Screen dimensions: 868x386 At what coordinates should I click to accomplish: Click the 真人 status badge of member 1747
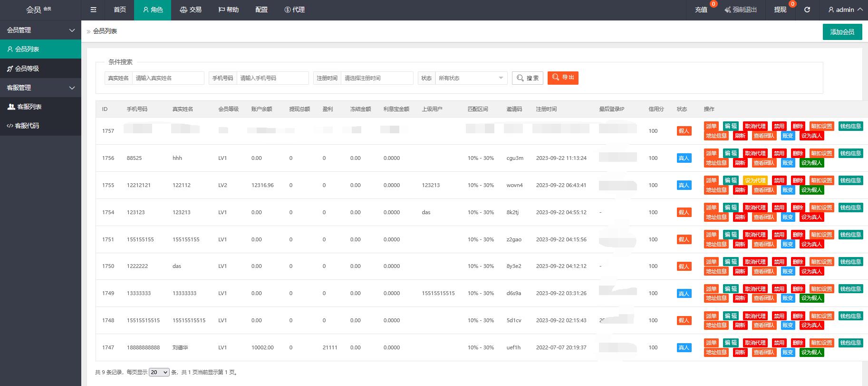point(684,347)
